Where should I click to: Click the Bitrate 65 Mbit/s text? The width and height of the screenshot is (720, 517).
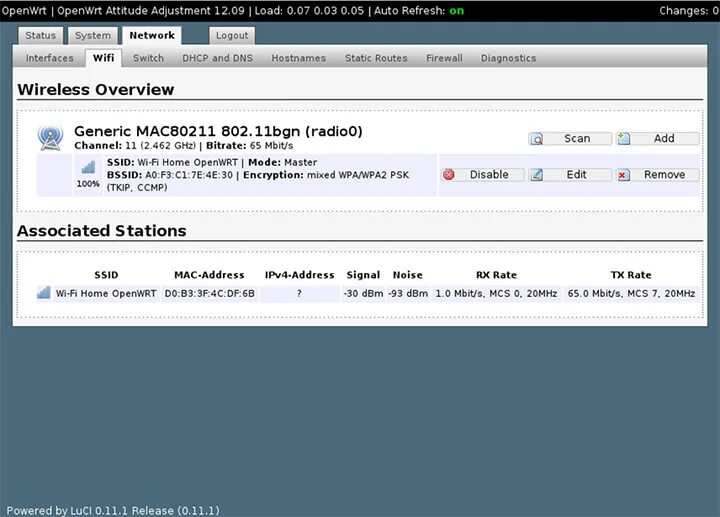tap(249, 146)
